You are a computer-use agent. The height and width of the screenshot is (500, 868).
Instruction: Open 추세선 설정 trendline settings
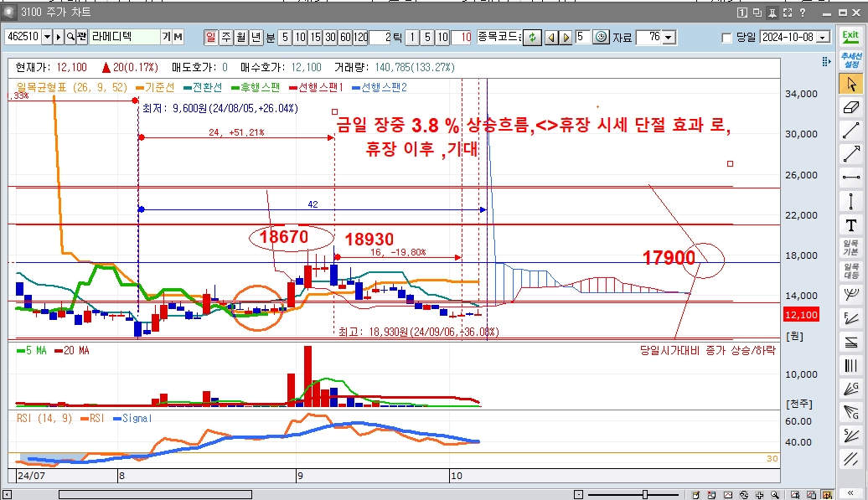point(851,60)
